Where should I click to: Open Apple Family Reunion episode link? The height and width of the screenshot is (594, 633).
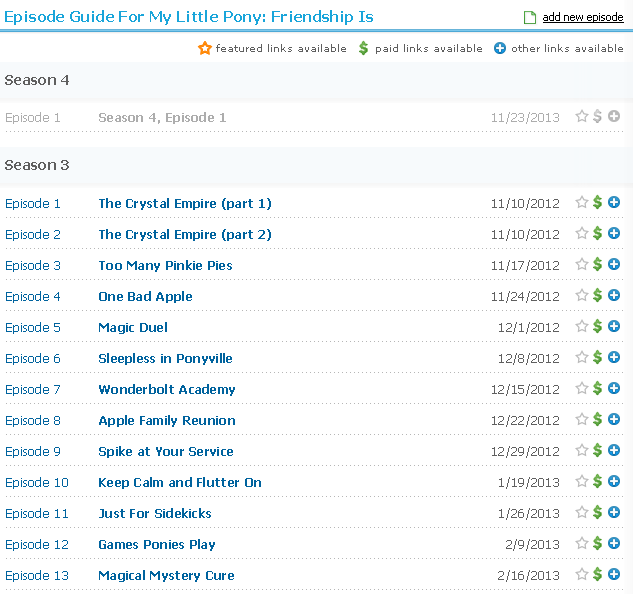[x=167, y=420]
